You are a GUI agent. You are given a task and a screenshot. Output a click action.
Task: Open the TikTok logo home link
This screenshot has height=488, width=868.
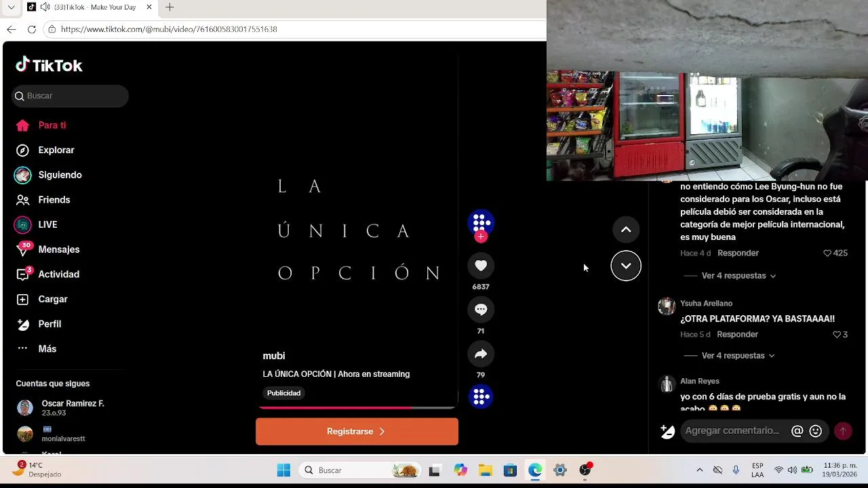click(49, 65)
